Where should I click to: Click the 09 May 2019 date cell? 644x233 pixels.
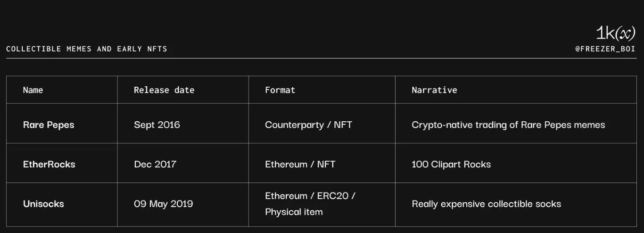[163, 204]
